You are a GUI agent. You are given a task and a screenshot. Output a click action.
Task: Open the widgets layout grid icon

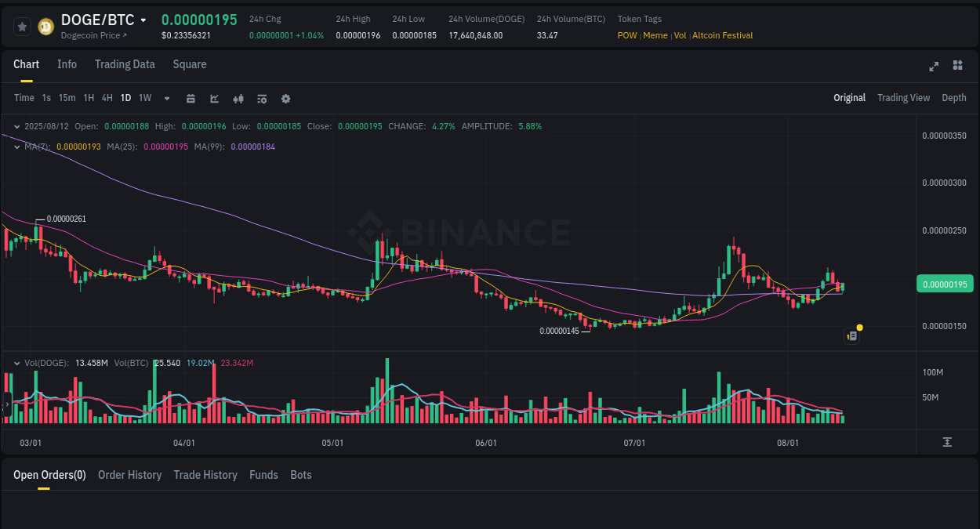coord(957,67)
